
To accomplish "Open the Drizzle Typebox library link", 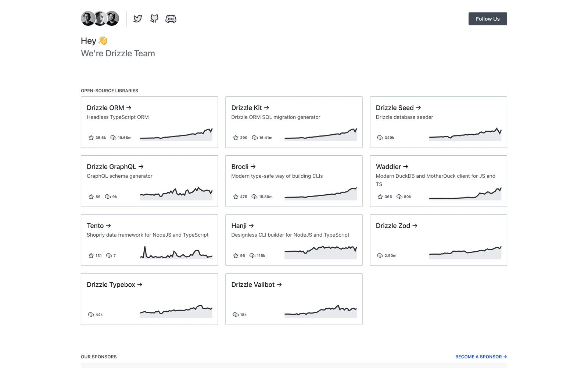I will point(114,284).
